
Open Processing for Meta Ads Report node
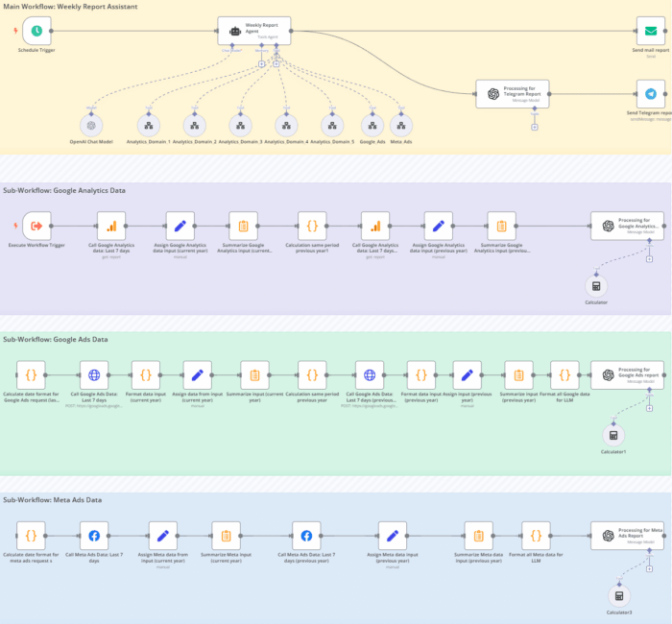(628, 536)
